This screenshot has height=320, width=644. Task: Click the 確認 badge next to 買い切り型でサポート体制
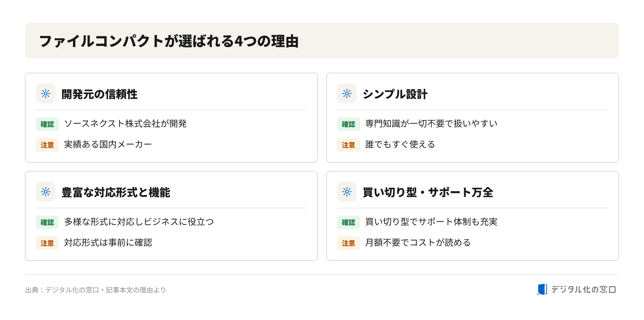click(x=348, y=222)
